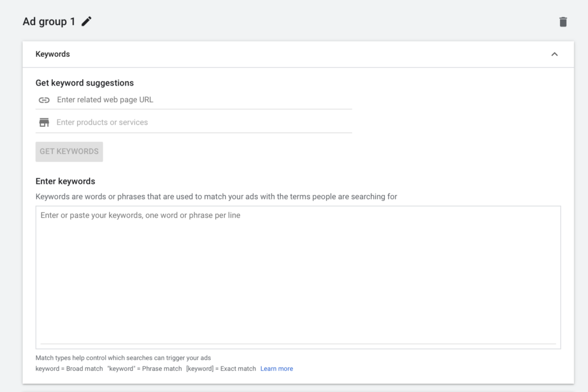The image size is (588, 392).
Task: Click the Phrase match hint text
Action: coord(144,368)
